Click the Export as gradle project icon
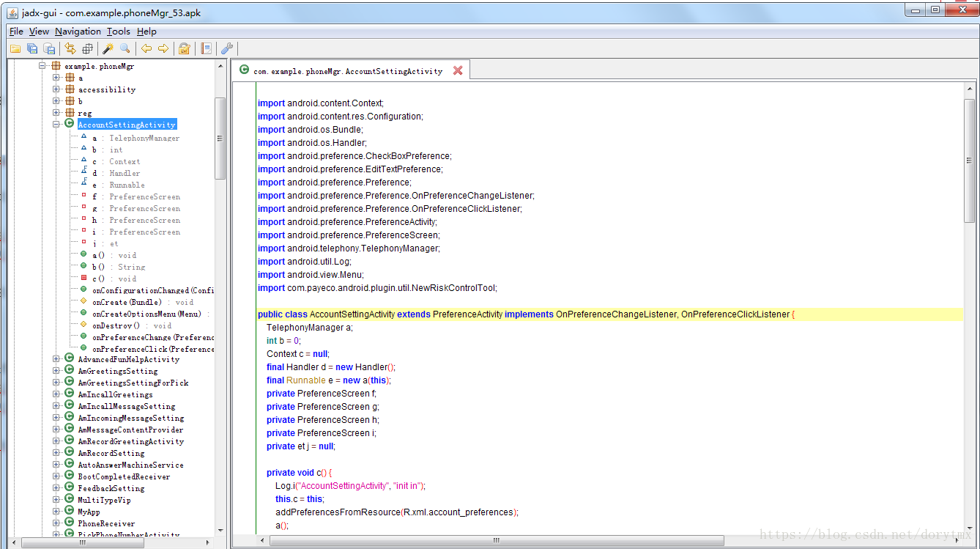The image size is (980, 549). pos(50,48)
